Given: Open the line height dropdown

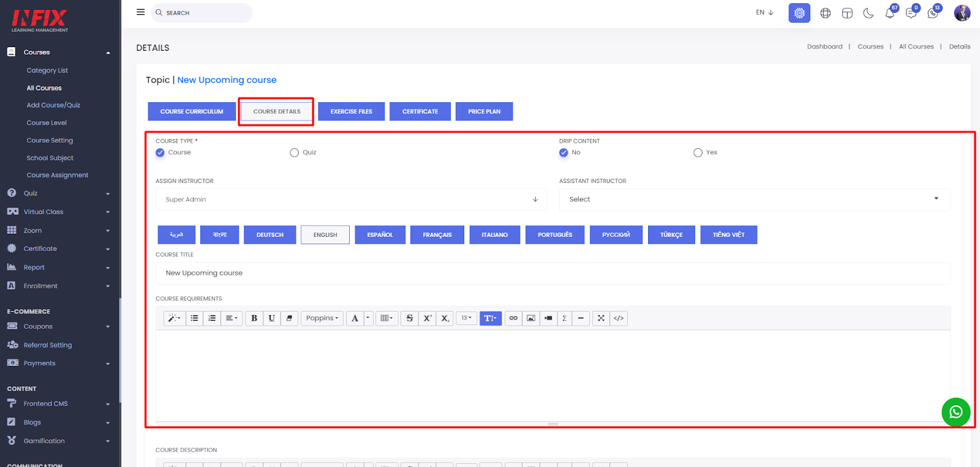Looking at the screenshot, I should pyautogui.click(x=491, y=318).
